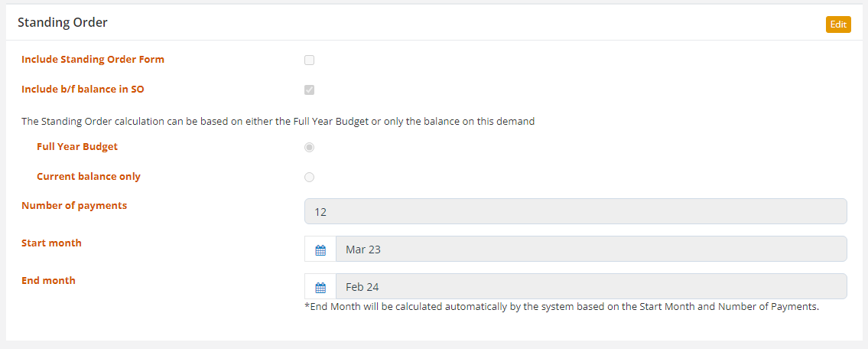Click the End month label
The height and width of the screenshot is (349, 868).
point(49,280)
